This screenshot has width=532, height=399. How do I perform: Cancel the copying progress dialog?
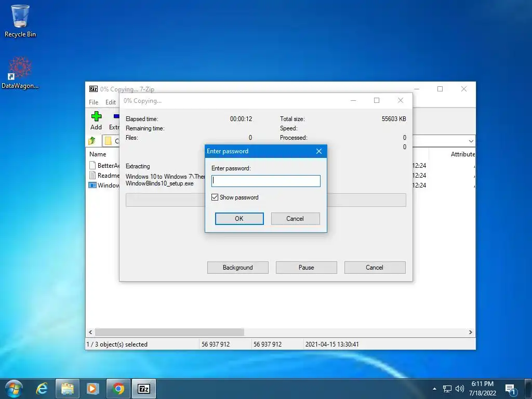click(x=375, y=268)
